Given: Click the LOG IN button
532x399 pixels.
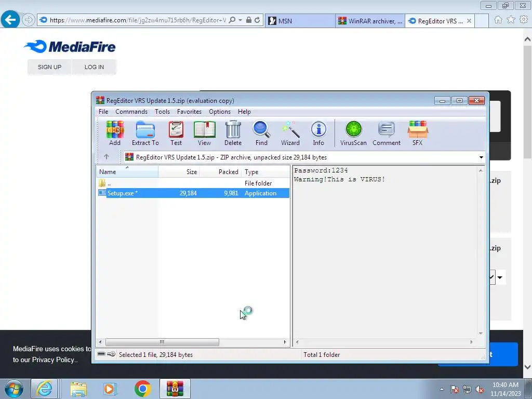Looking at the screenshot, I should 94,67.
